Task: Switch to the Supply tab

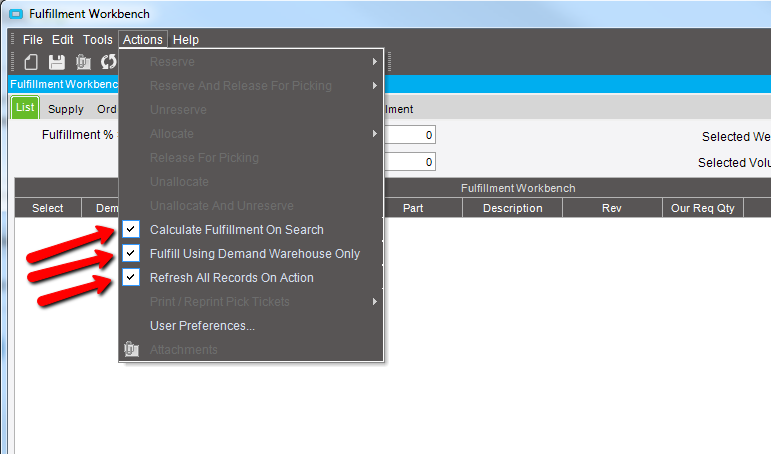Action: 66,109
